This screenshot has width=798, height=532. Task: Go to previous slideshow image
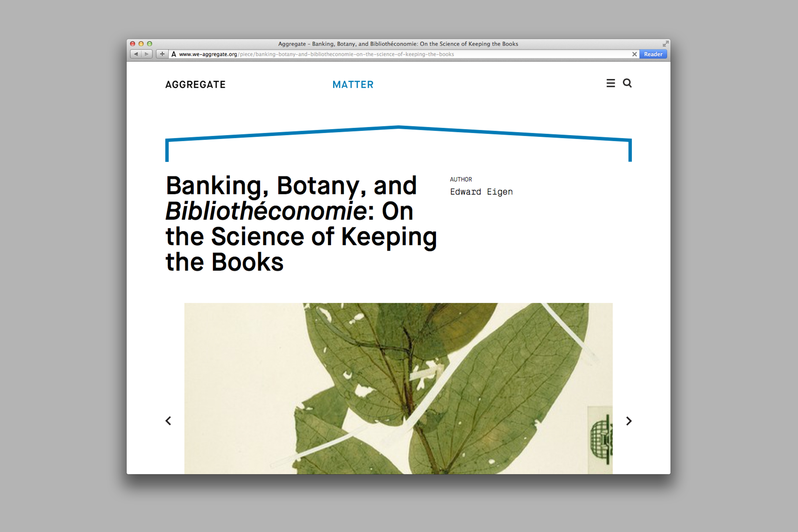click(x=168, y=421)
